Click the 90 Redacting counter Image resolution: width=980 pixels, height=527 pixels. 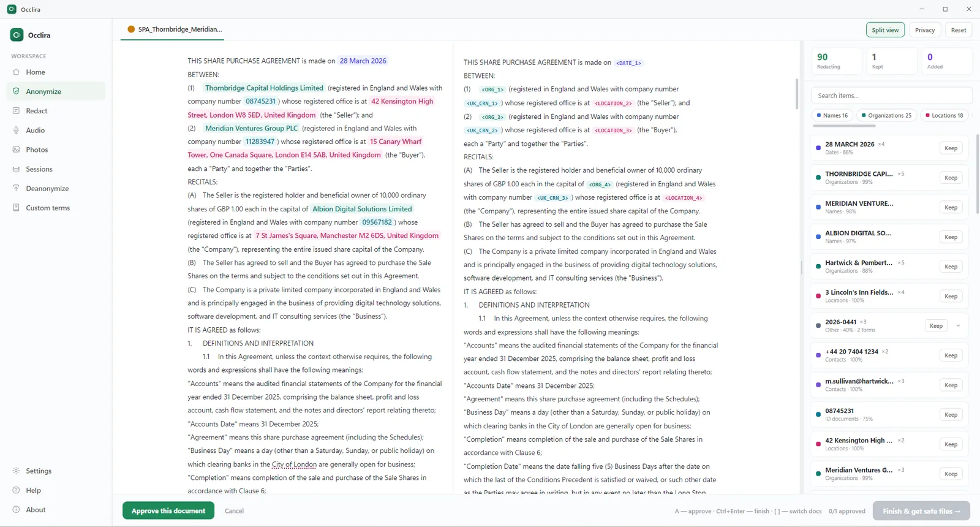click(x=837, y=61)
